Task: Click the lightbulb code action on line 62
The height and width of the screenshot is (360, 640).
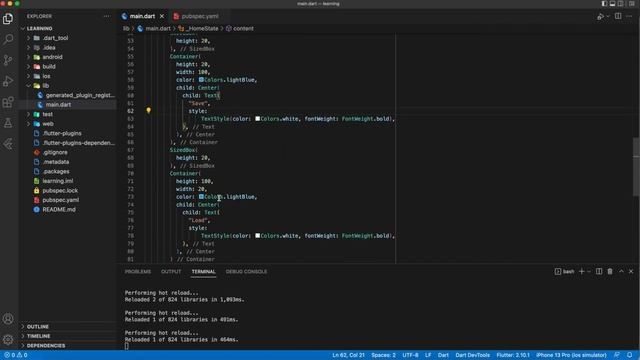Action: [x=149, y=111]
